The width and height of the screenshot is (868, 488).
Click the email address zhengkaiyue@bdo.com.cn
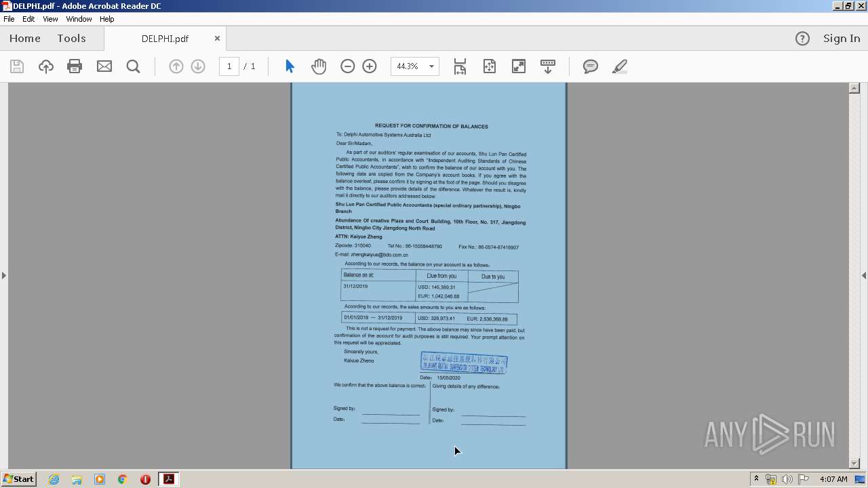[380, 255]
